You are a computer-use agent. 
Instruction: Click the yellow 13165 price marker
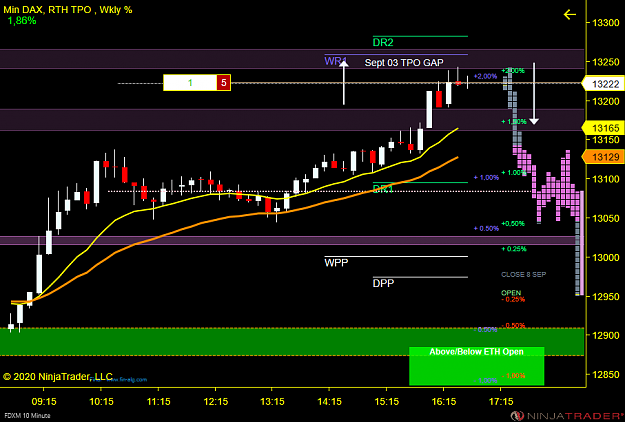coord(604,128)
